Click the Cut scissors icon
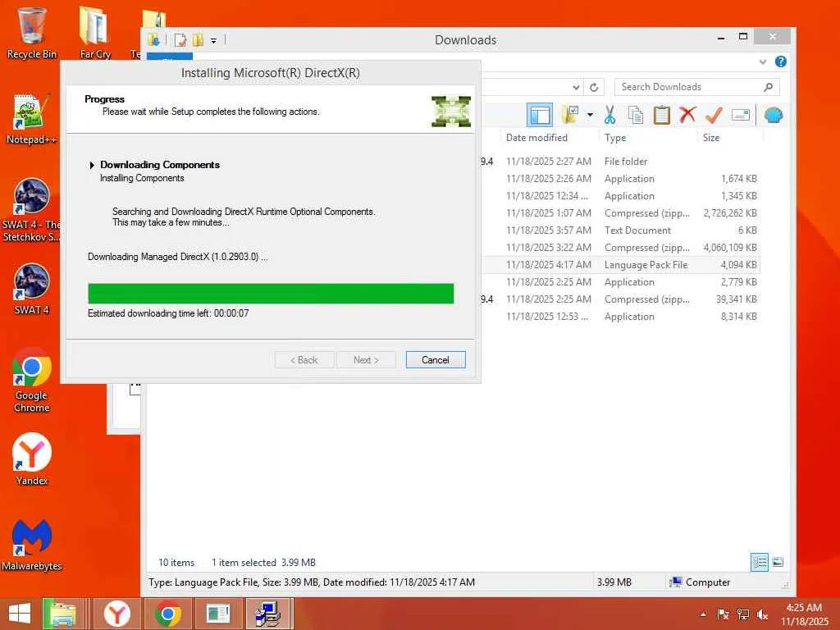 (x=609, y=115)
